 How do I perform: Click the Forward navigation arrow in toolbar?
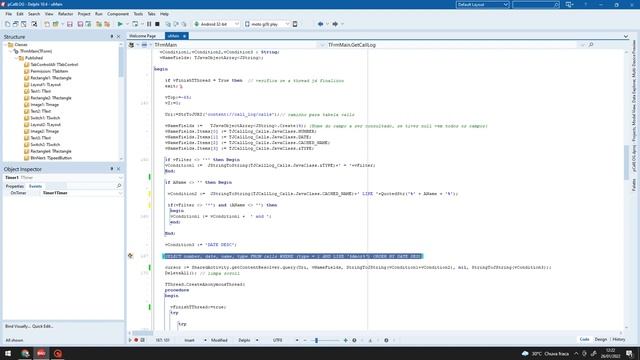click(335, 24)
